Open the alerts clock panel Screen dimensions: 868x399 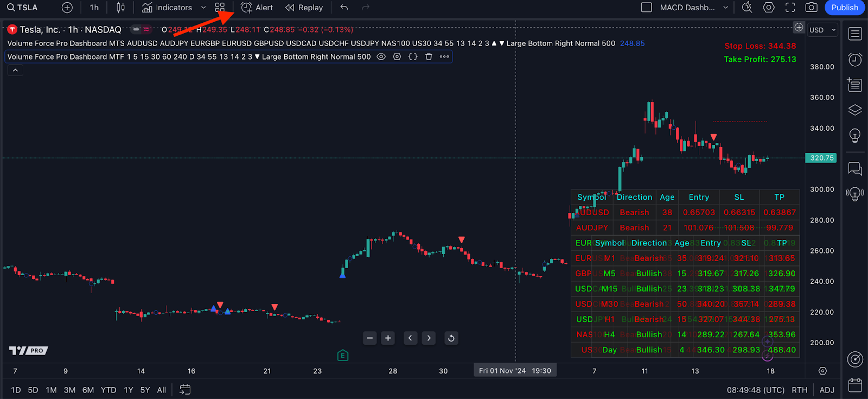click(x=855, y=59)
